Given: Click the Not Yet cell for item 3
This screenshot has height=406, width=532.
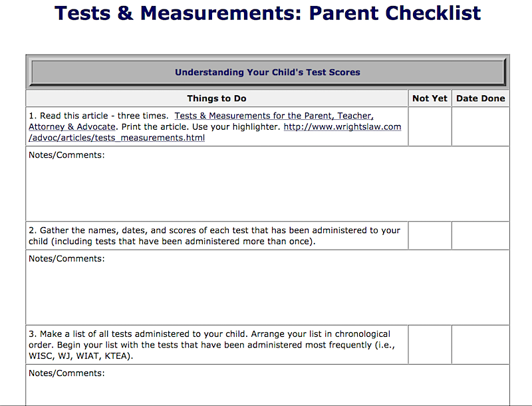Looking at the screenshot, I should pos(430,345).
